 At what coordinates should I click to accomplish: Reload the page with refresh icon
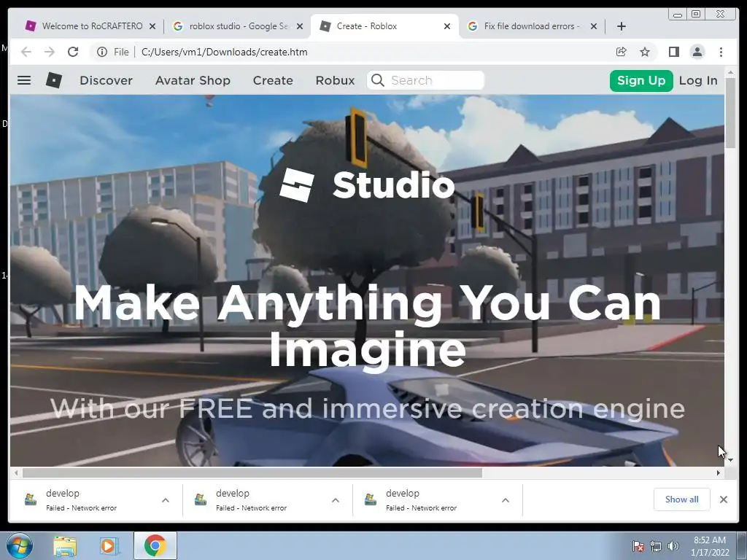point(73,52)
